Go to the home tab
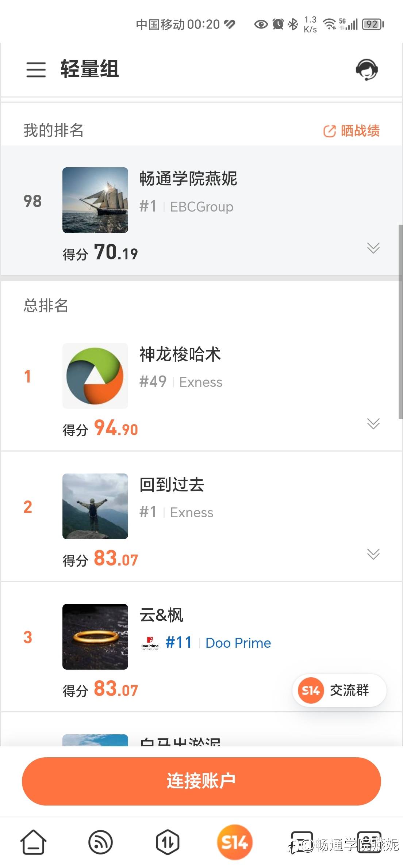The image size is (403, 868). pos(33,842)
